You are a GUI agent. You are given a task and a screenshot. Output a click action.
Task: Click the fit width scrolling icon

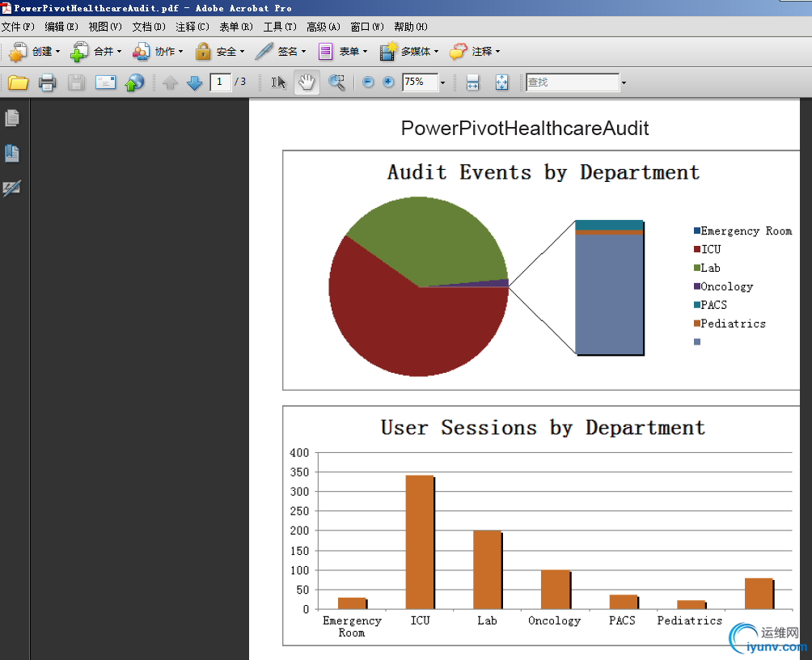(473, 82)
